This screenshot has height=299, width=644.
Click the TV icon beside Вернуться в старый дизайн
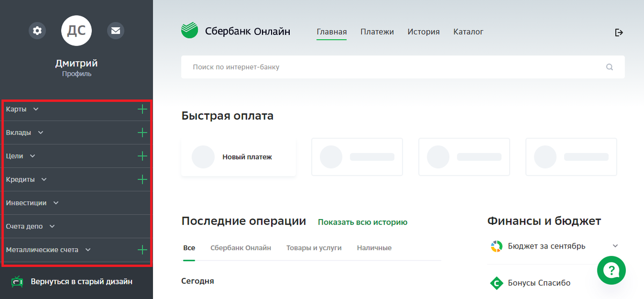[18, 281]
